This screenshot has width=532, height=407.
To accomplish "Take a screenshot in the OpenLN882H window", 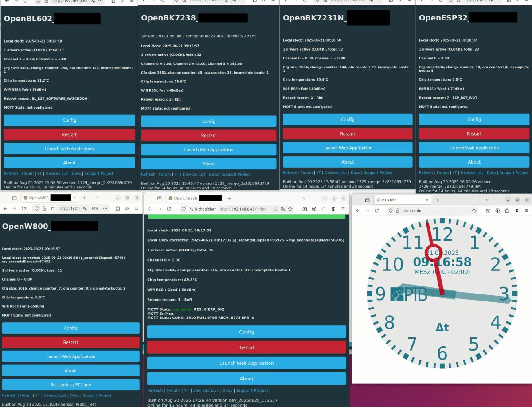I will 305,209.
